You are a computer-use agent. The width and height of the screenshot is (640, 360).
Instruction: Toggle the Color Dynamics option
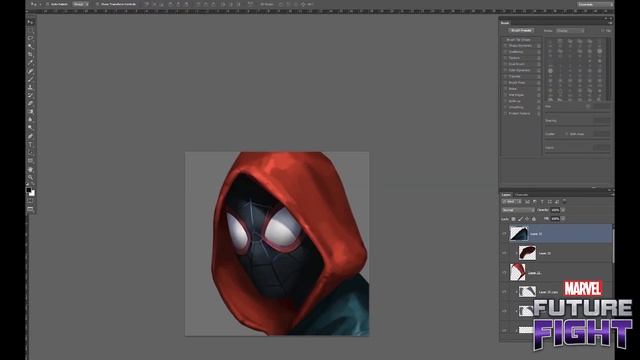coord(505,70)
